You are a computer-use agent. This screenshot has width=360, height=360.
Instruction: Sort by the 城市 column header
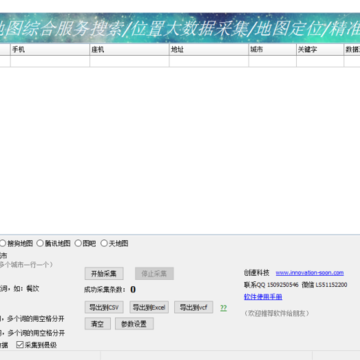point(272,50)
